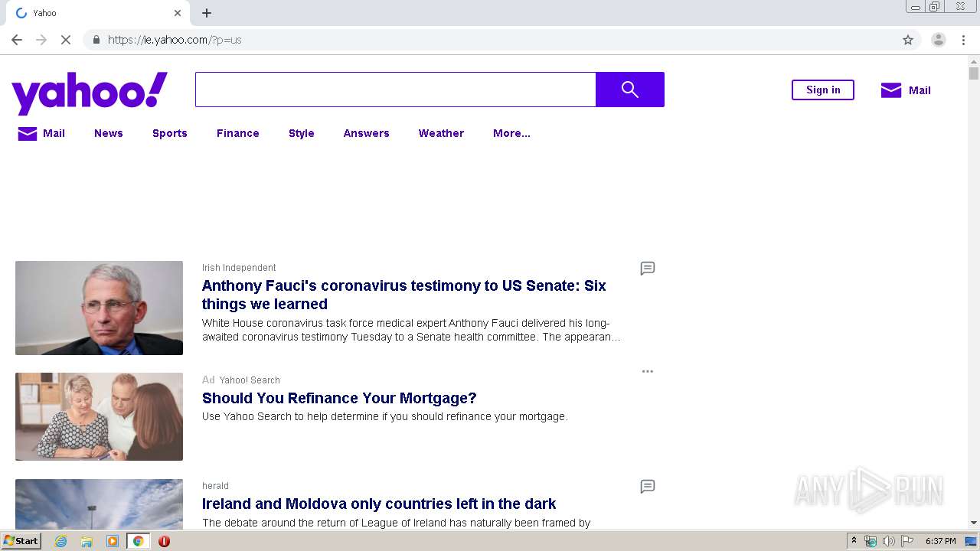Image resolution: width=980 pixels, height=551 pixels.
Task: Open the file explorer from the taskbar
Action: tap(87, 541)
